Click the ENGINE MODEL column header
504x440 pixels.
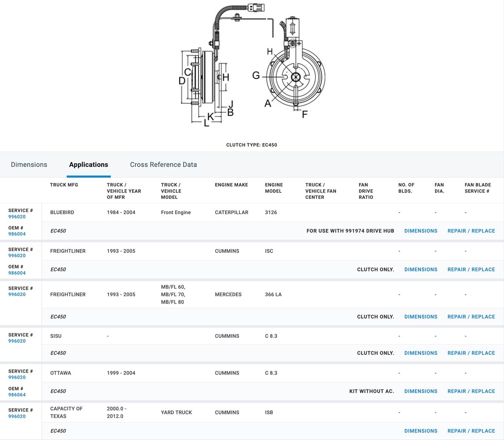click(x=274, y=188)
